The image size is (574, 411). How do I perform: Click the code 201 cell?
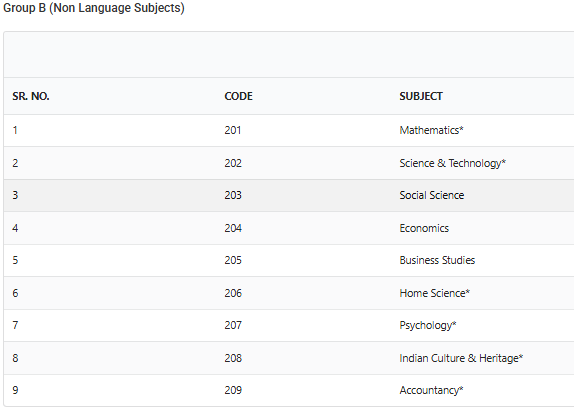(233, 130)
